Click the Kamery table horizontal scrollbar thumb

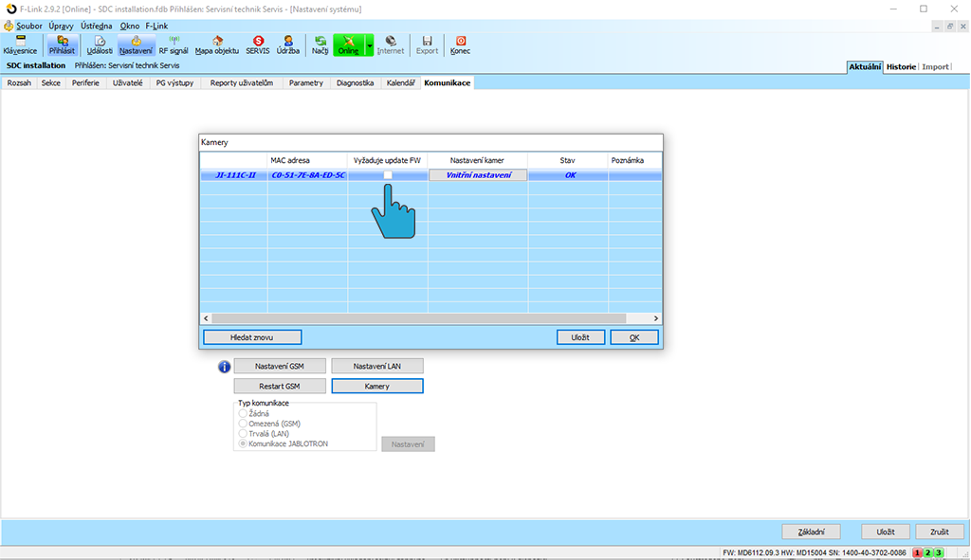click(x=418, y=318)
